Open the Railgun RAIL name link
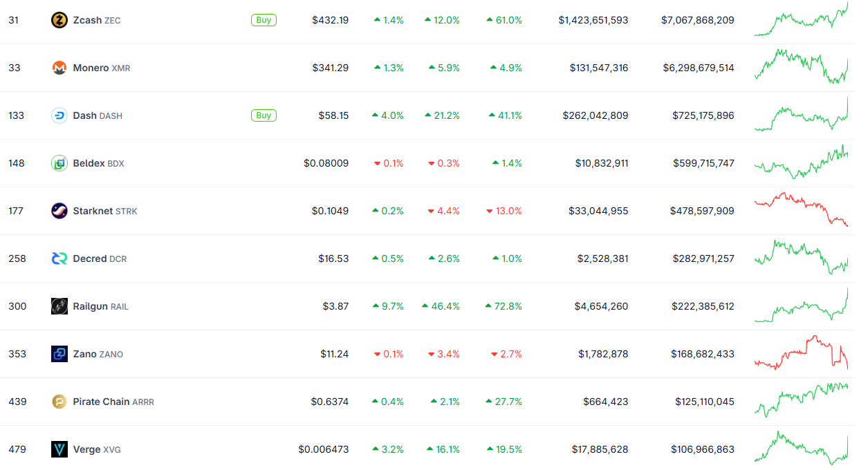 tap(100, 306)
